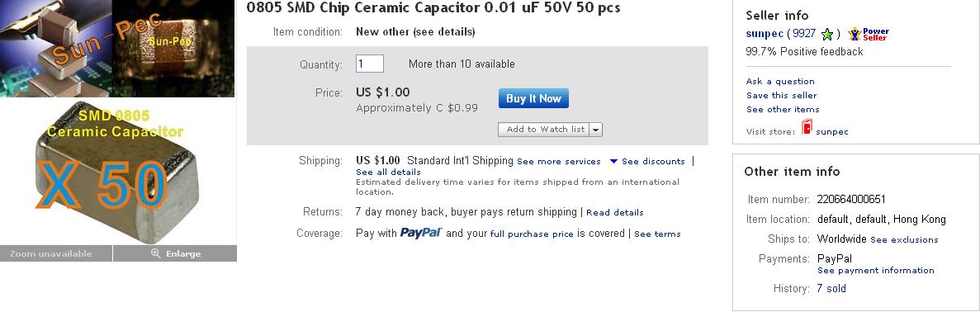Open Read details returns link
This screenshot has width=980, height=312.
pyautogui.click(x=615, y=213)
